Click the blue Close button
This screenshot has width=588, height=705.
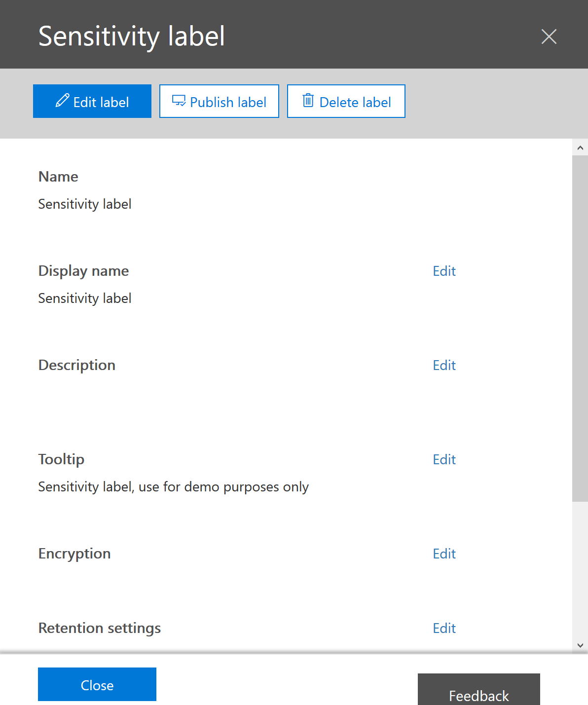tap(97, 684)
